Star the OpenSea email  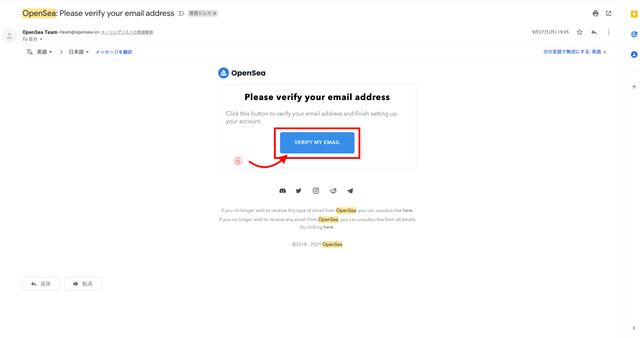coord(580,32)
